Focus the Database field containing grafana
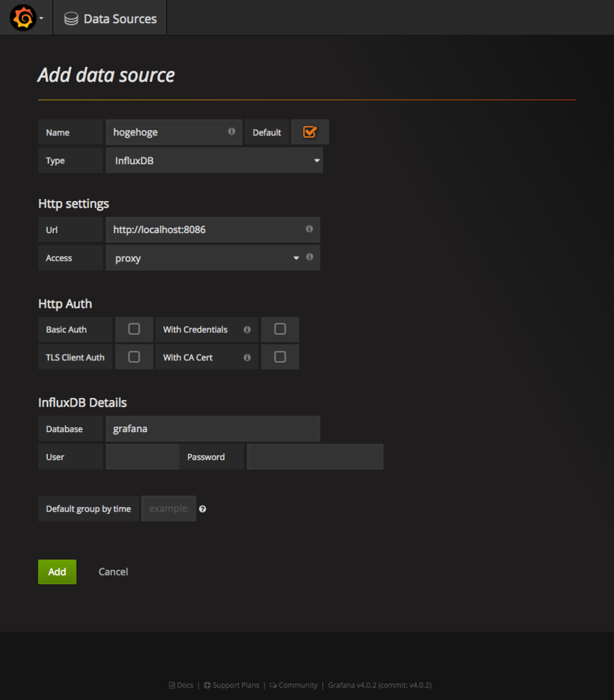The image size is (614, 700). pyautogui.click(x=213, y=429)
